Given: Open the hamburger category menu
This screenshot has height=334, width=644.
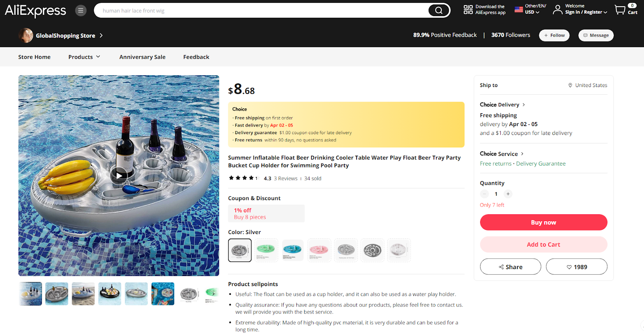Looking at the screenshot, I should 81,10.
